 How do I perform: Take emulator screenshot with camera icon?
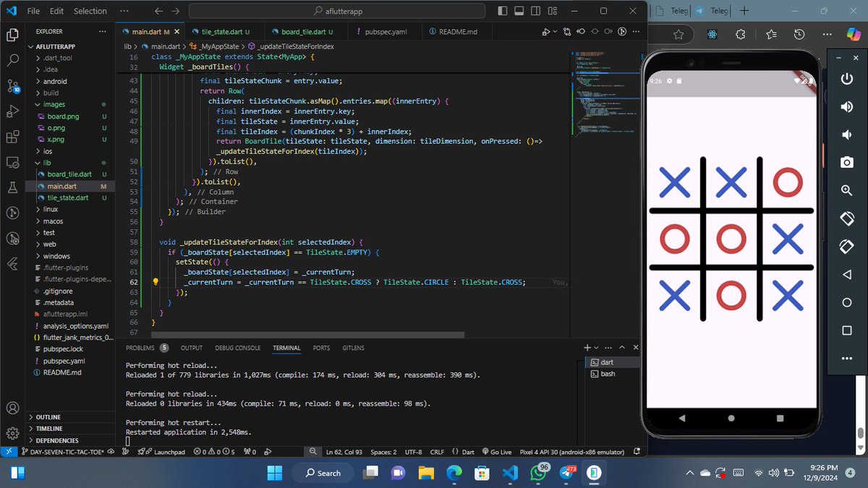[x=846, y=163]
